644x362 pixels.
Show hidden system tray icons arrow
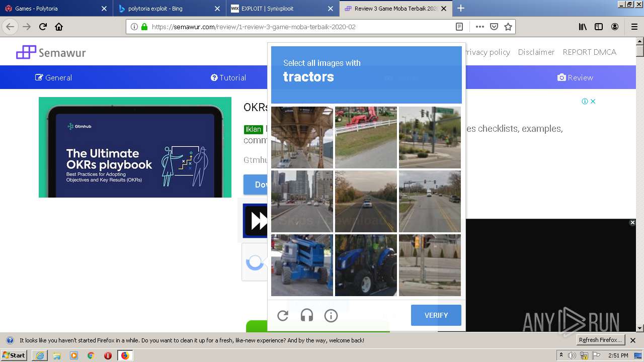(x=561, y=355)
